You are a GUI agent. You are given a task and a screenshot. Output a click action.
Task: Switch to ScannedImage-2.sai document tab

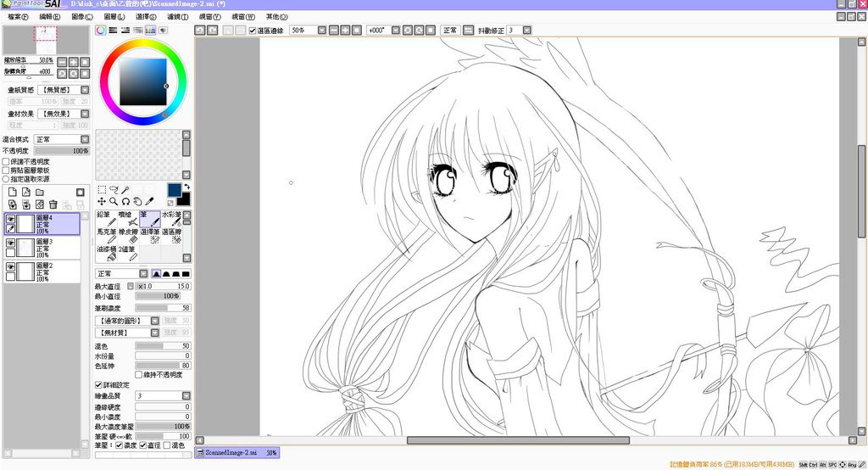point(237,453)
